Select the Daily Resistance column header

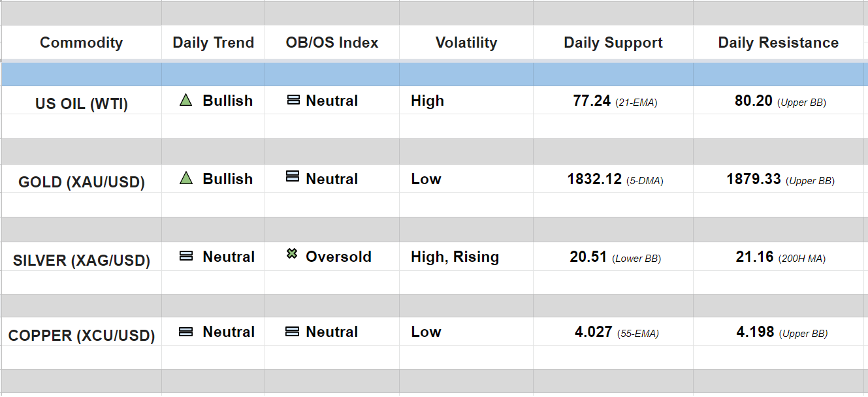(779, 43)
